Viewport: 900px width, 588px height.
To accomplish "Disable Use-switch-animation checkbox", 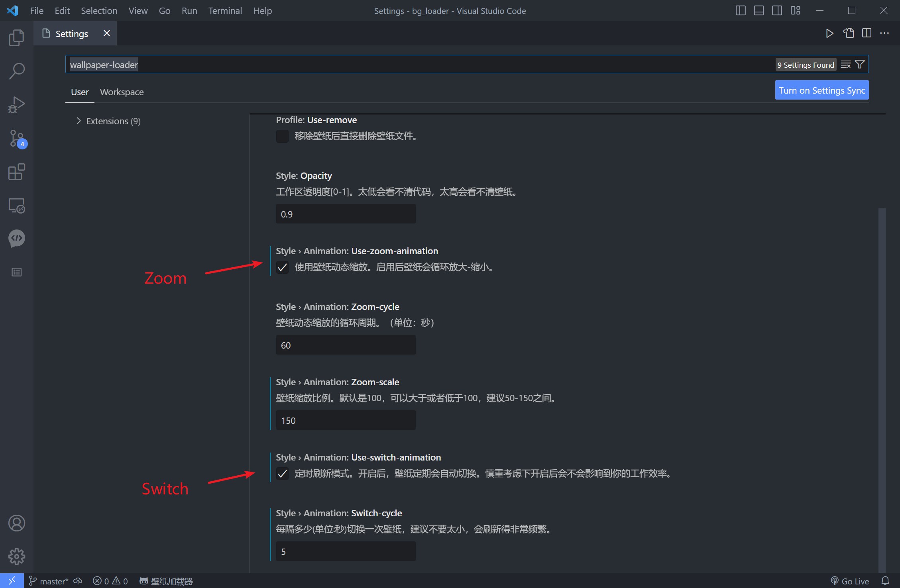I will point(282,474).
